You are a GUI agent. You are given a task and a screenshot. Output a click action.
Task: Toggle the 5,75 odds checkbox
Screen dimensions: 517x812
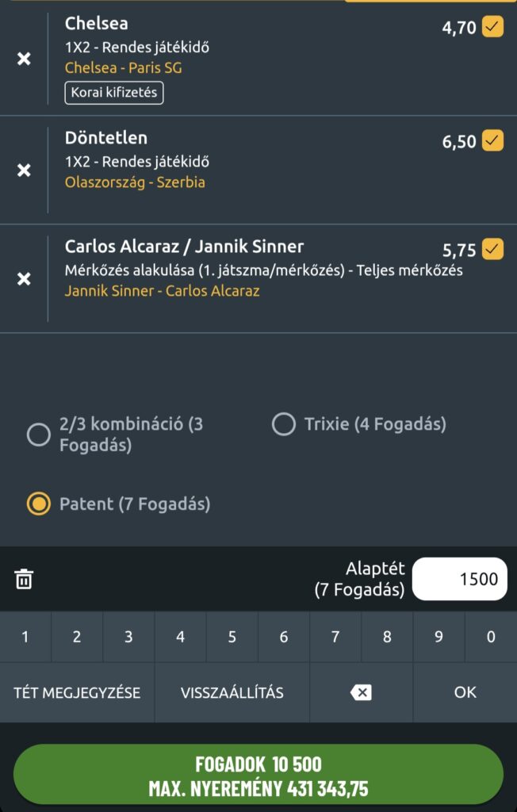[492, 250]
